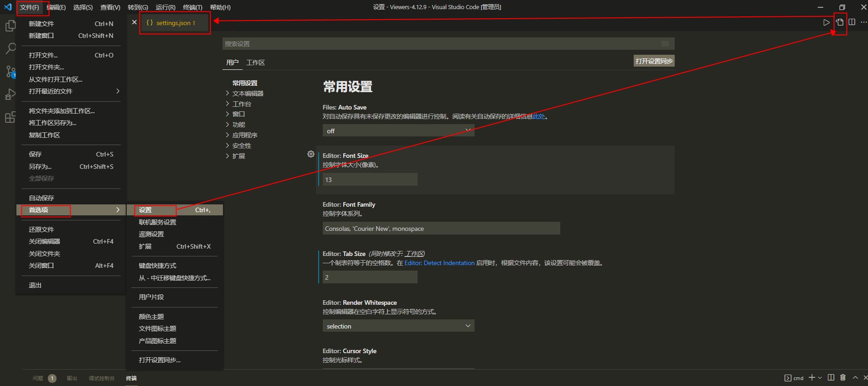Open the 文件(F) menu
The width and height of the screenshot is (868, 386).
[29, 7]
